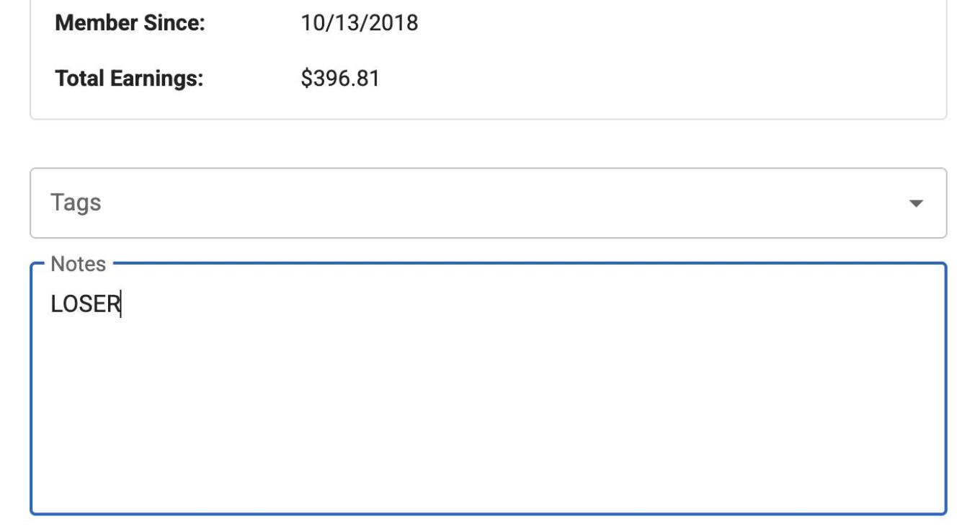Focus the Notes text area
Image resolution: width=980 pixels, height=532 pixels.
tap(488, 389)
